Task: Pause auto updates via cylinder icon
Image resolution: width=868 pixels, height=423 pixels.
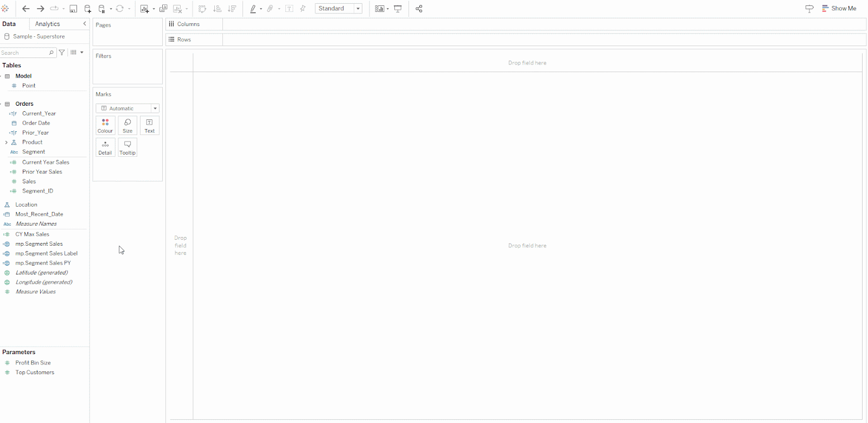Action: (101, 9)
